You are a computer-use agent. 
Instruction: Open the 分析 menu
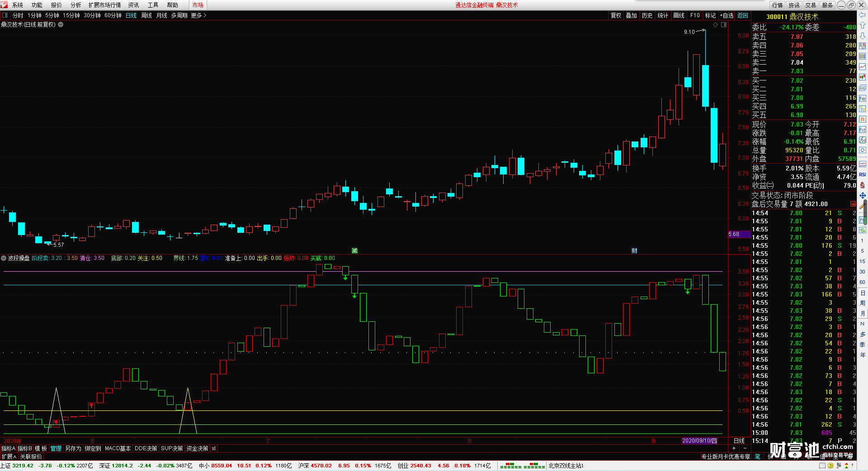[x=75, y=5]
